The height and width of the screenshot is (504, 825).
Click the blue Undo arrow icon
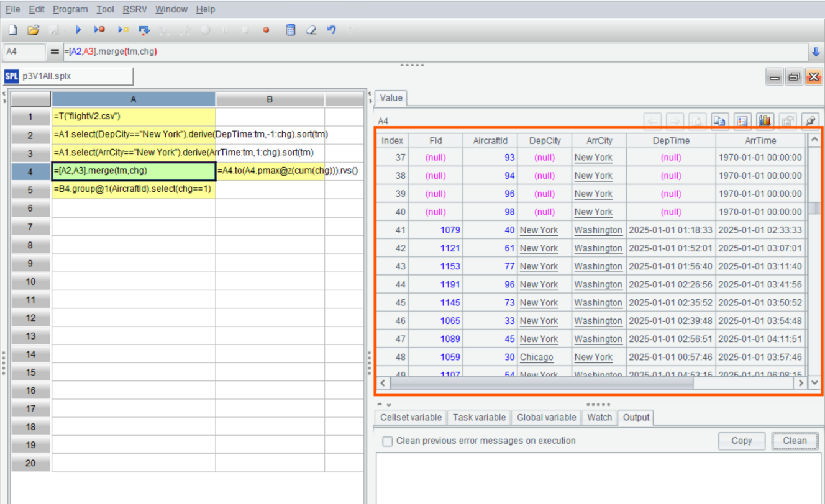(x=331, y=30)
